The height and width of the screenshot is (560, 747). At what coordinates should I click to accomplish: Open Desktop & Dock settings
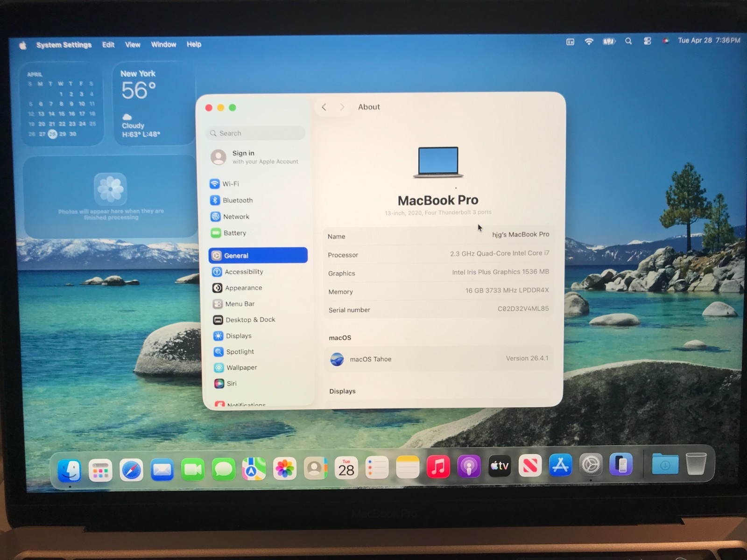[244, 320]
